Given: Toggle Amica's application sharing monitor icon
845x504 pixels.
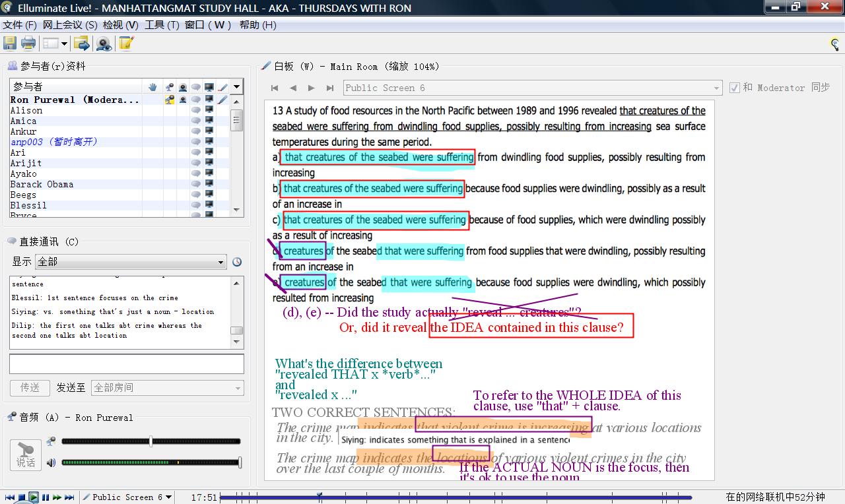Looking at the screenshot, I should pyautogui.click(x=209, y=121).
